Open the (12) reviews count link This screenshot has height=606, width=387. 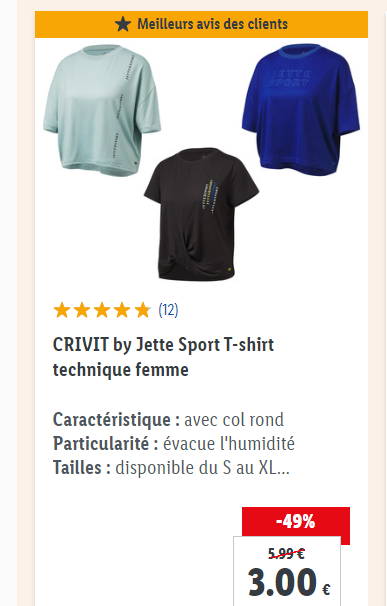click(168, 310)
